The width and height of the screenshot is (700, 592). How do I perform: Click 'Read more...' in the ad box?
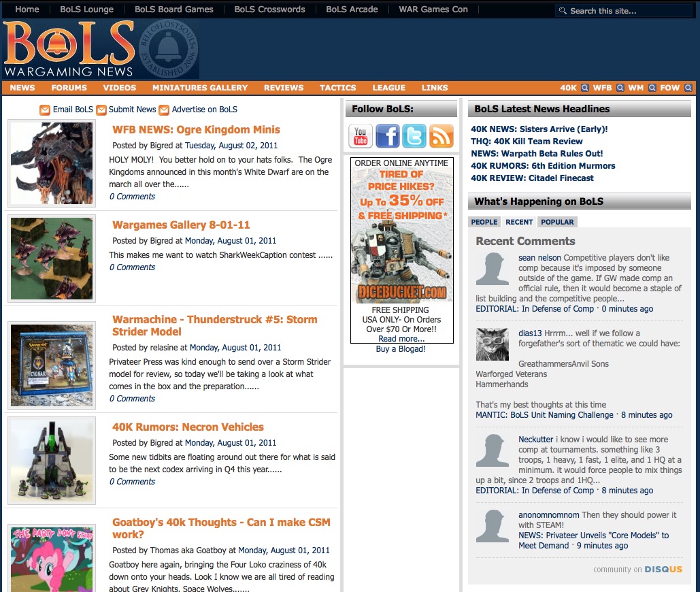(401, 339)
